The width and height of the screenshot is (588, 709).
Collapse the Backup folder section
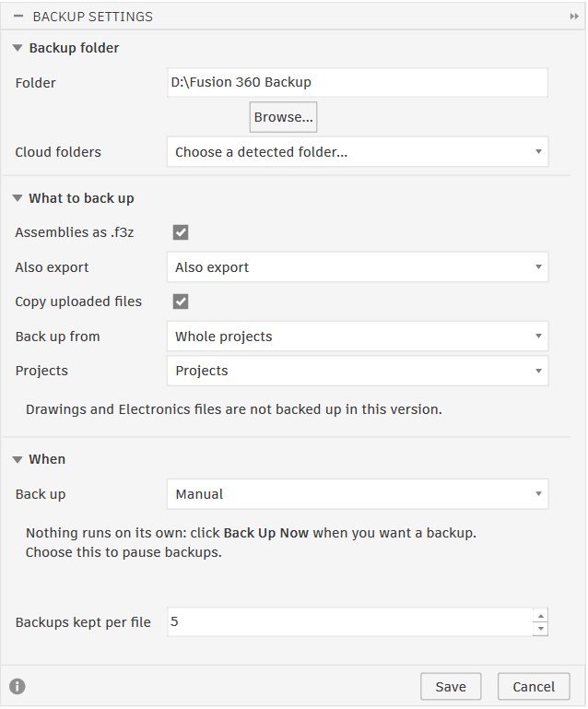click(18, 47)
